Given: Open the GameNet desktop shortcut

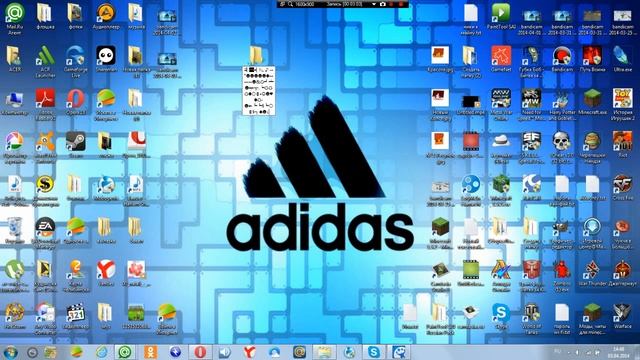Looking at the screenshot, I should 501,59.
